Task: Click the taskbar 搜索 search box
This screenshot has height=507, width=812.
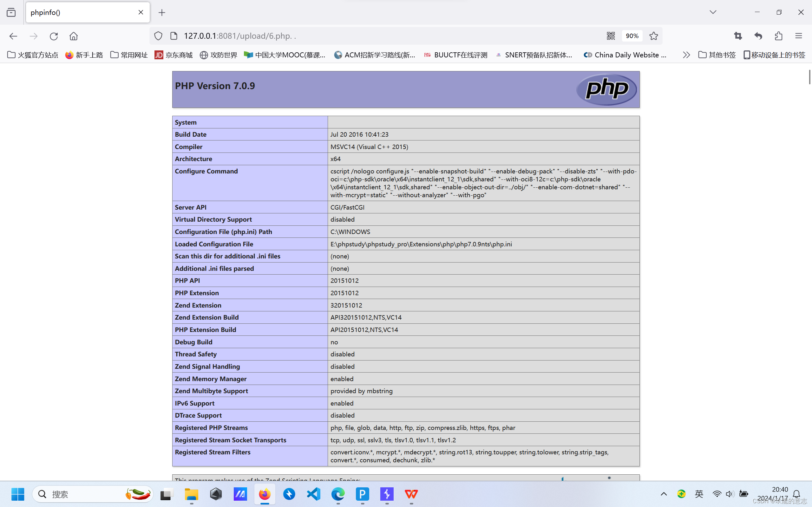Action: pyautogui.click(x=93, y=494)
